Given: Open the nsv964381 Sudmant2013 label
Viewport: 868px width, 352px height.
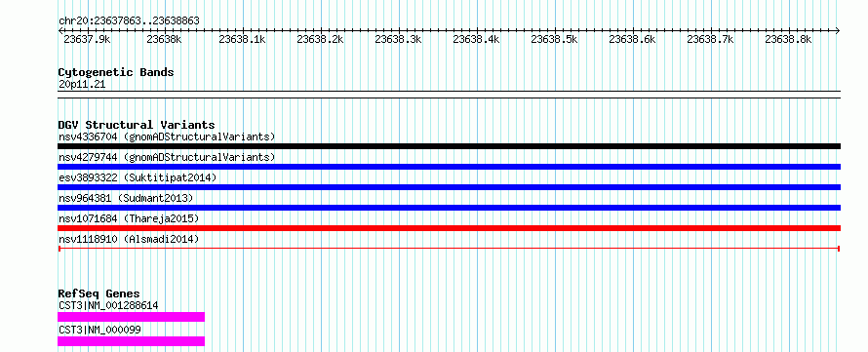Looking at the screenshot, I should coord(126,198).
